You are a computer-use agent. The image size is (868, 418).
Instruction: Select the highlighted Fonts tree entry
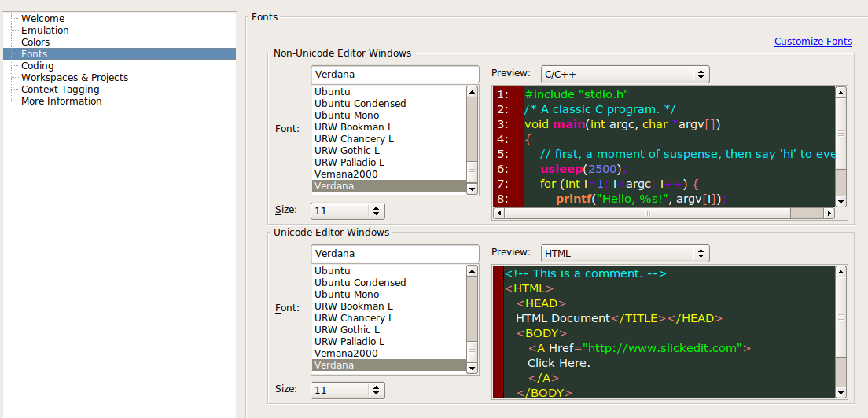(120, 53)
